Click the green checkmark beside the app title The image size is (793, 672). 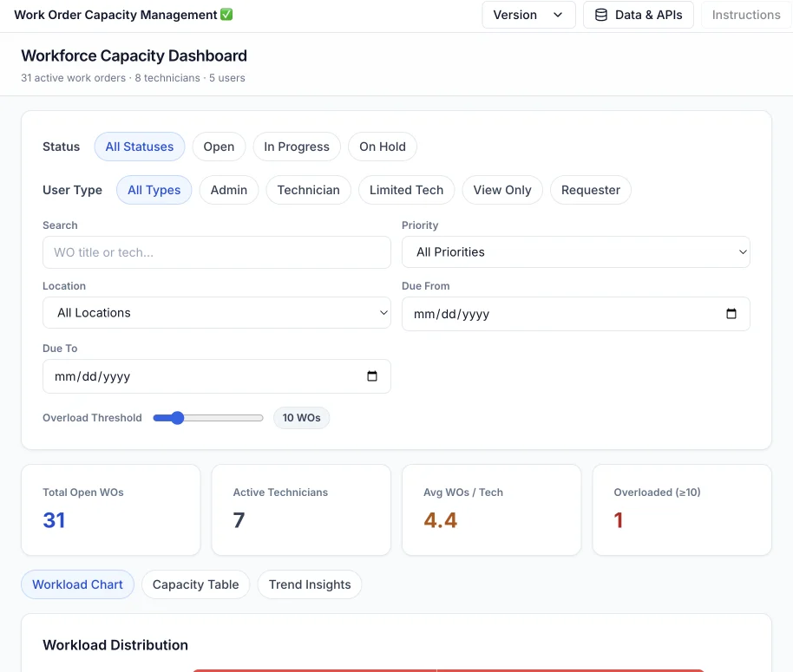226,15
